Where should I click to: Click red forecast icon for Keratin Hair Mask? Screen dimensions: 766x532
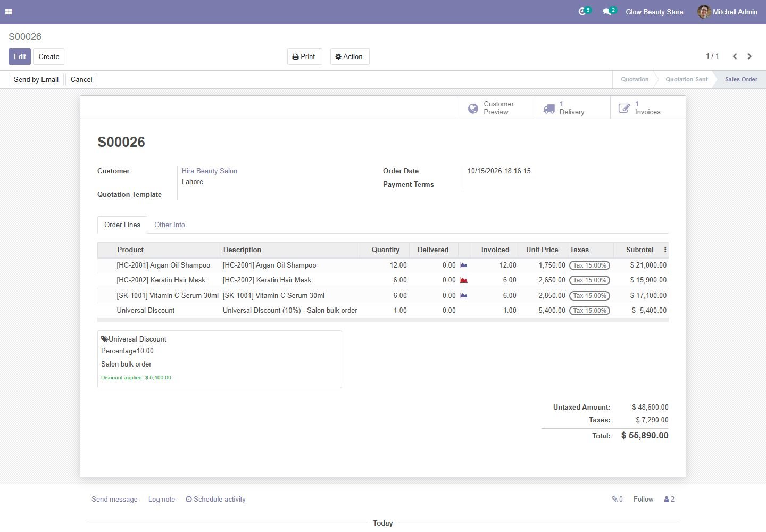point(463,280)
